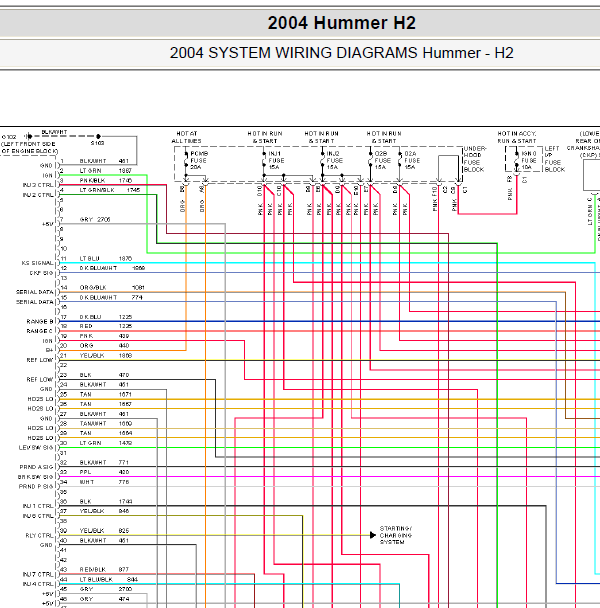Select the YEL/BLK wire label at pin 37

tap(92, 511)
